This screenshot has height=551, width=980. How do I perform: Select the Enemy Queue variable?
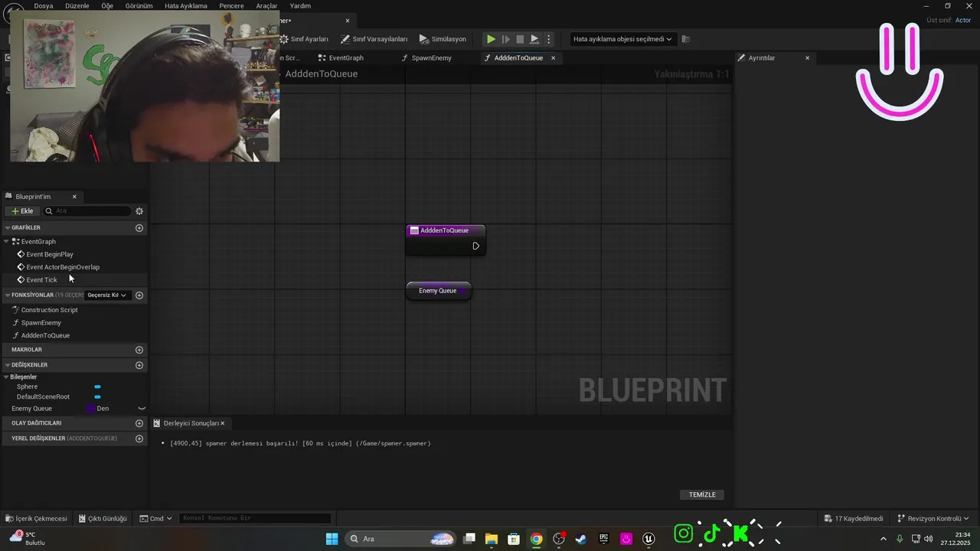(x=31, y=409)
